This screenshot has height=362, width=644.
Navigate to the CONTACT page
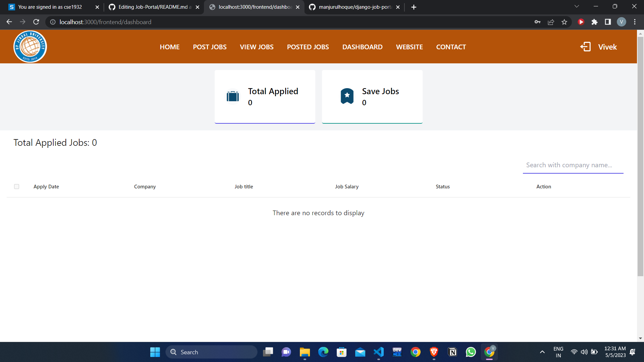pyautogui.click(x=451, y=47)
